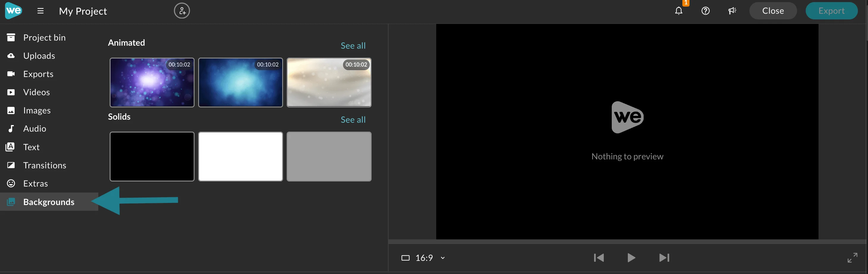Click the Audio music note icon
Viewport: 868px width, 274px height.
point(11,129)
